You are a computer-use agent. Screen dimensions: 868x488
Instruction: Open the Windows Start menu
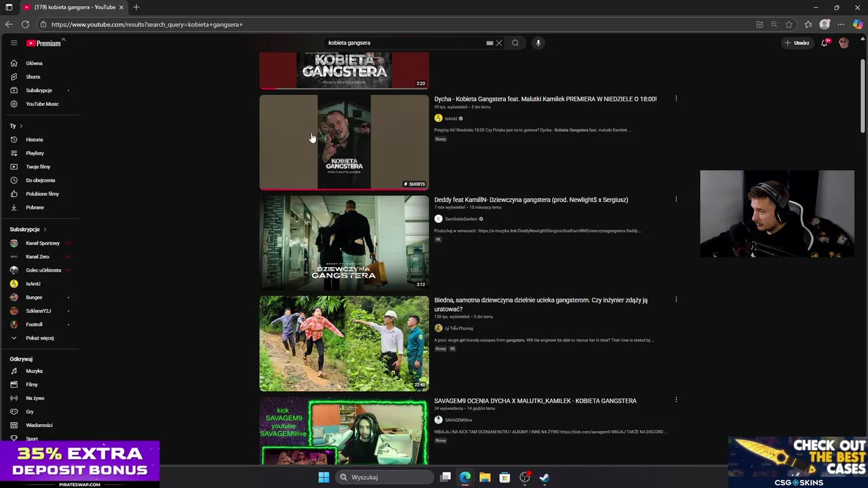(323, 477)
